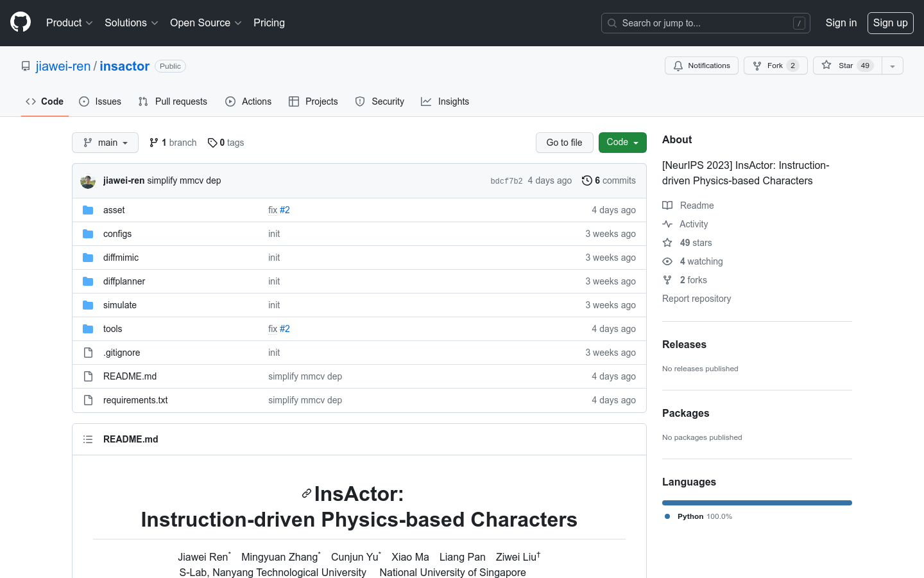Open issue #2 link in tools row
The width and height of the screenshot is (924, 578).
coord(285,329)
